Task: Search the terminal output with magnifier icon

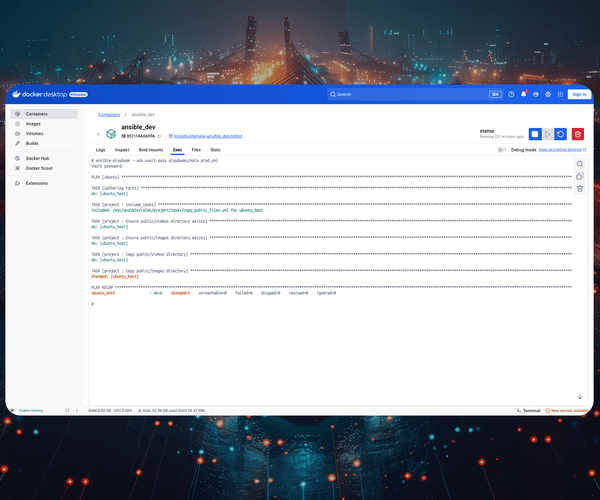Action: tap(580, 164)
